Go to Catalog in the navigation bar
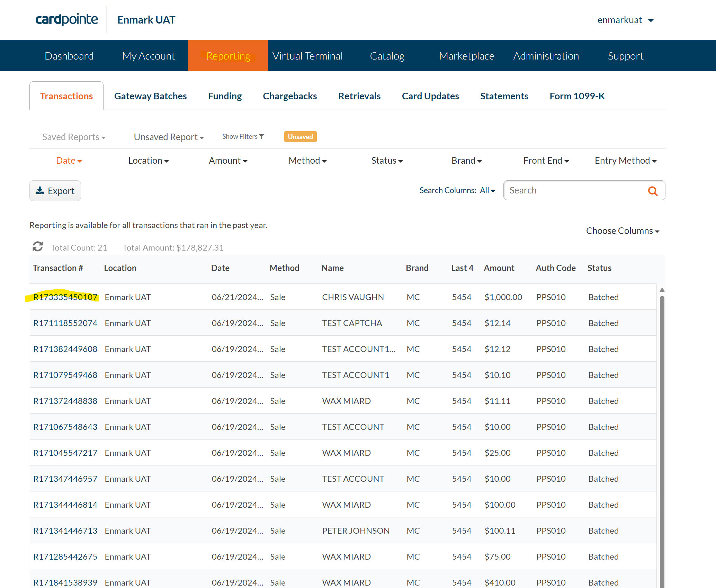 [x=387, y=56]
